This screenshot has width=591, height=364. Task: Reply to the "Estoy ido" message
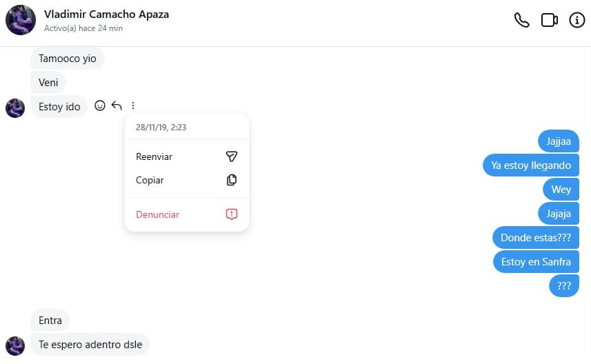click(x=117, y=105)
